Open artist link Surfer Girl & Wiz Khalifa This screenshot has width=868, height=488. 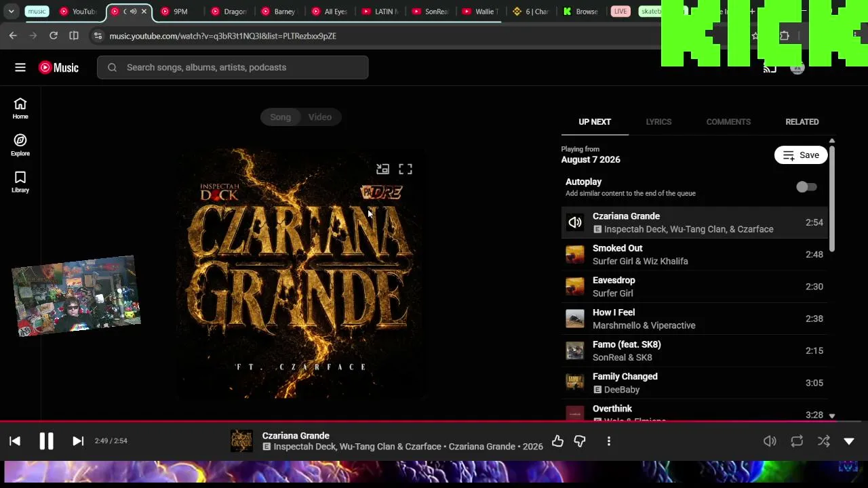pyautogui.click(x=640, y=262)
